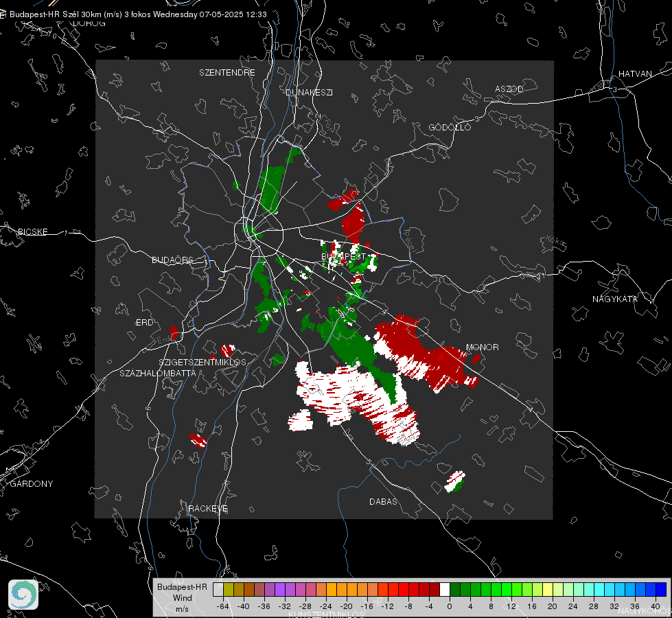
Task: Click the ÉRD town label
Action: [144, 323]
